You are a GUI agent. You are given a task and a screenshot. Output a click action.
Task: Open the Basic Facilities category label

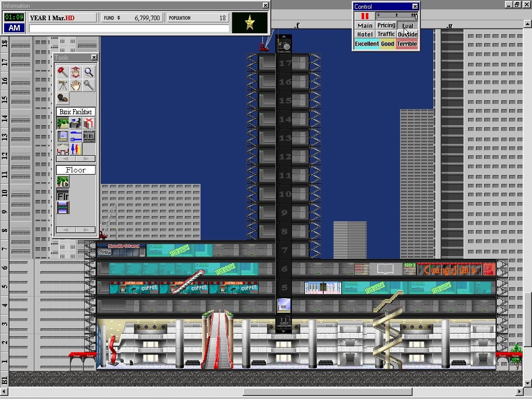tap(76, 112)
